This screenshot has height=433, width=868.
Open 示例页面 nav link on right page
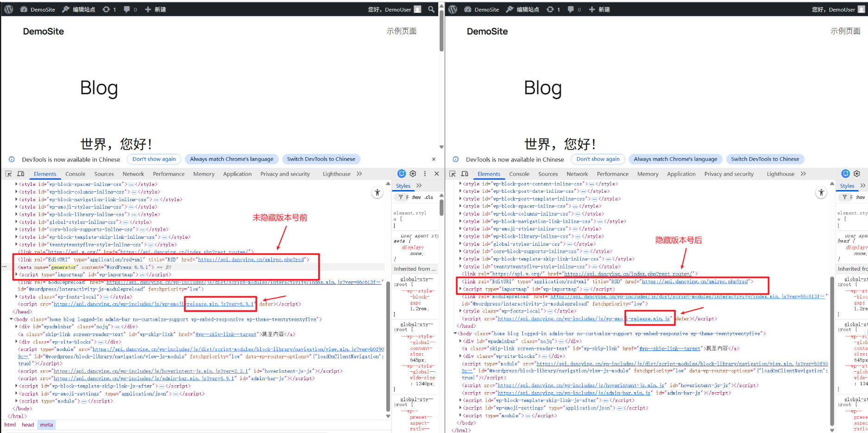[x=845, y=31]
